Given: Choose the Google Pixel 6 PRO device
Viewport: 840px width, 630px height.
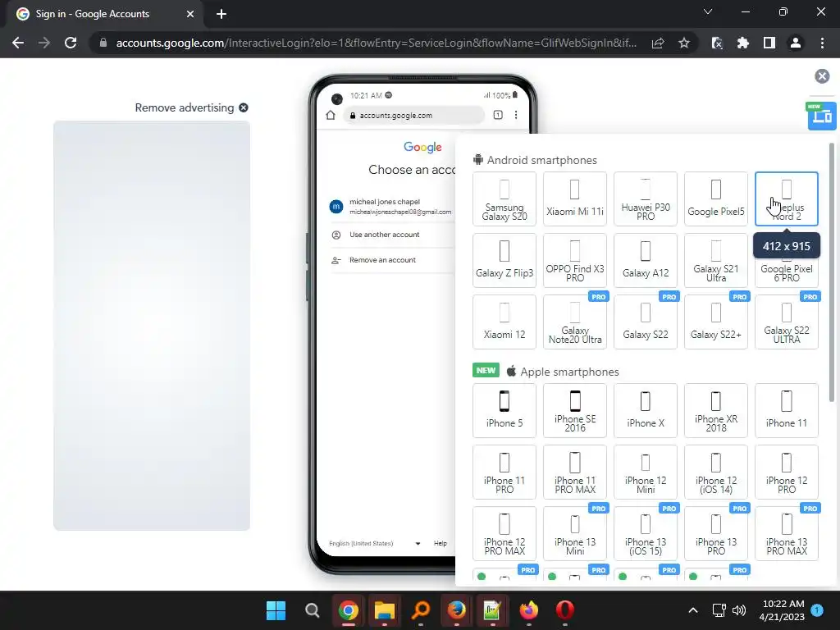Looking at the screenshot, I should [787, 272].
